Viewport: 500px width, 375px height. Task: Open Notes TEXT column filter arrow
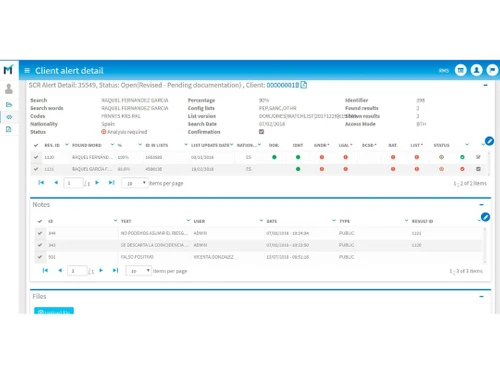pos(188,221)
